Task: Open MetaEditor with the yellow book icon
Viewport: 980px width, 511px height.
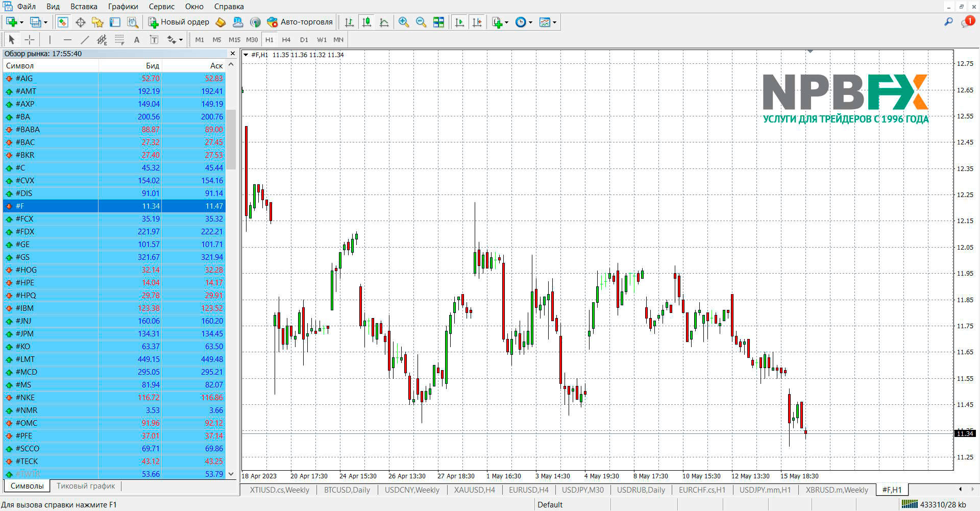Action: (220, 22)
